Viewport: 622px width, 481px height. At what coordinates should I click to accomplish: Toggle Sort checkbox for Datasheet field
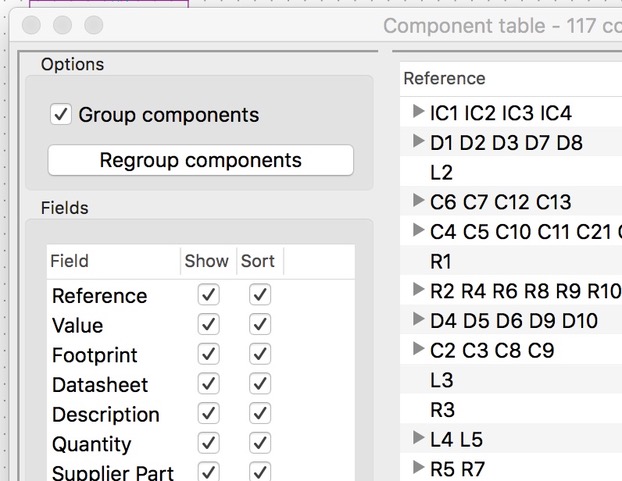click(260, 384)
